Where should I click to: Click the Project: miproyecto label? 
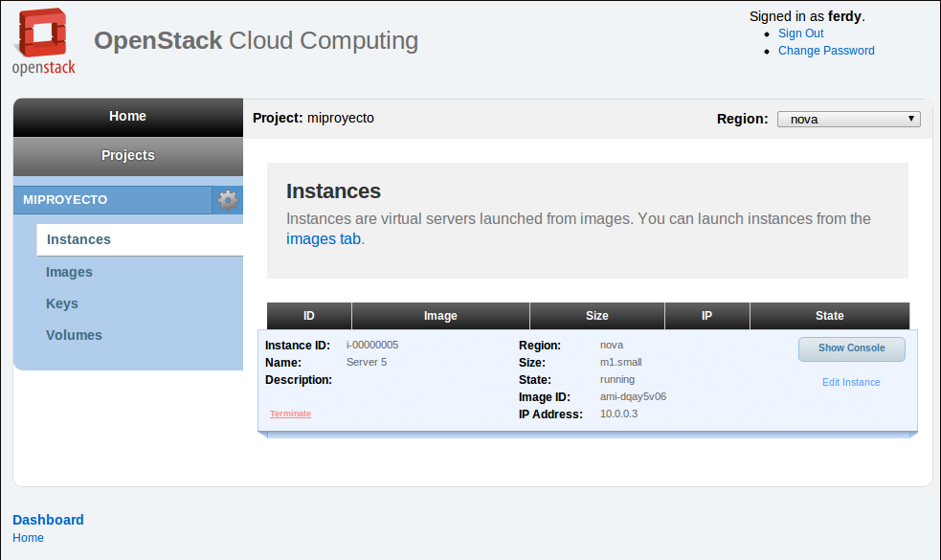coord(313,119)
